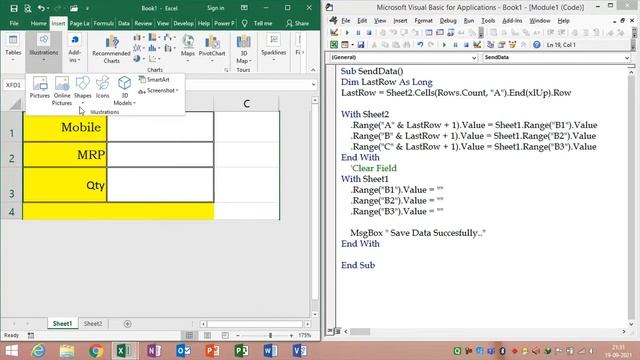This screenshot has height=360, width=640.
Task: Insert Icons from Illustrations panel
Action: click(102, 87)
